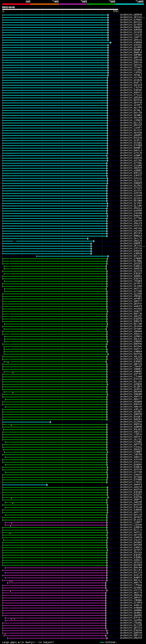Select the UniRef100_B8ANF1 label
Image resolution: width=146 pixels, height=644 pixels.
pyautogui.click(x=131, y=50)
